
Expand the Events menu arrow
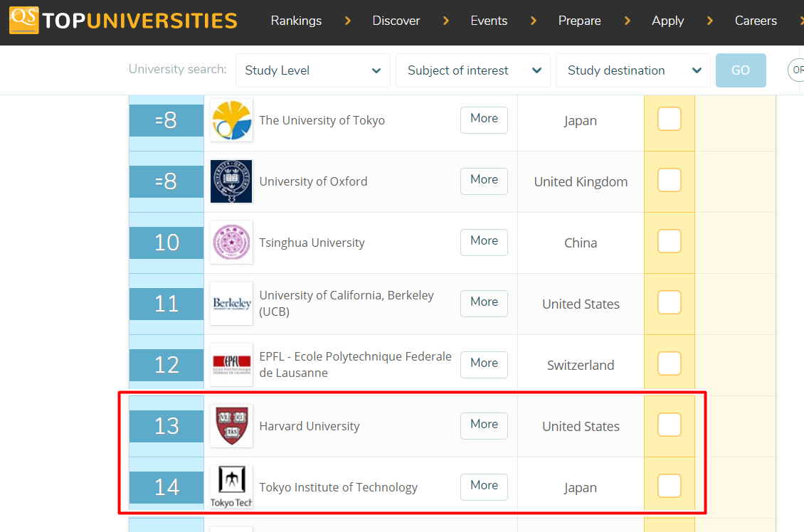point(533,21)
